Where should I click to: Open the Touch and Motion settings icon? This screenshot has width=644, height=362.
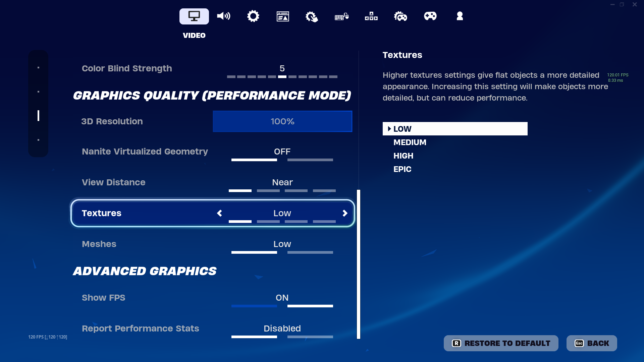[x=312, y=16]
